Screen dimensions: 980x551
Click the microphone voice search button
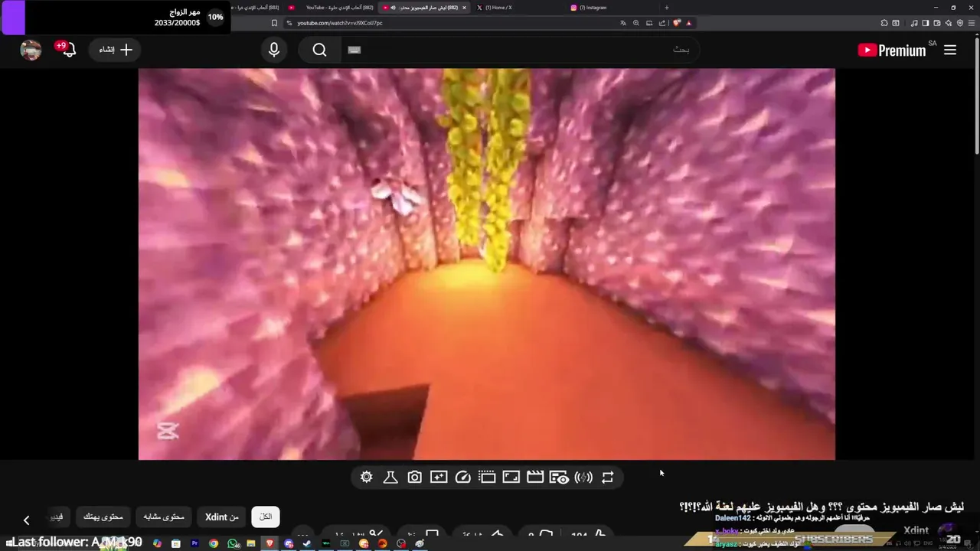pyautogui.click(x=274, y=50)
